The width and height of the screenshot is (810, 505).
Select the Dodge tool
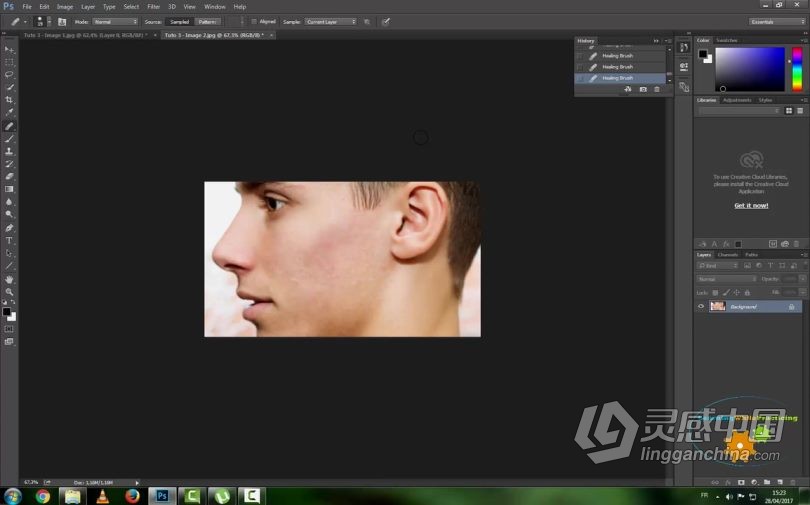9,215
